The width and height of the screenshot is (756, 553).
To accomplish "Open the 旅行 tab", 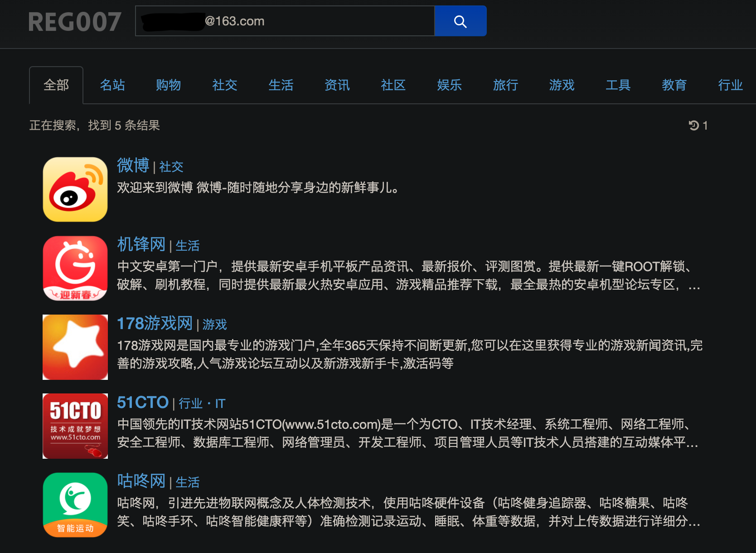I will pos(506,85).
